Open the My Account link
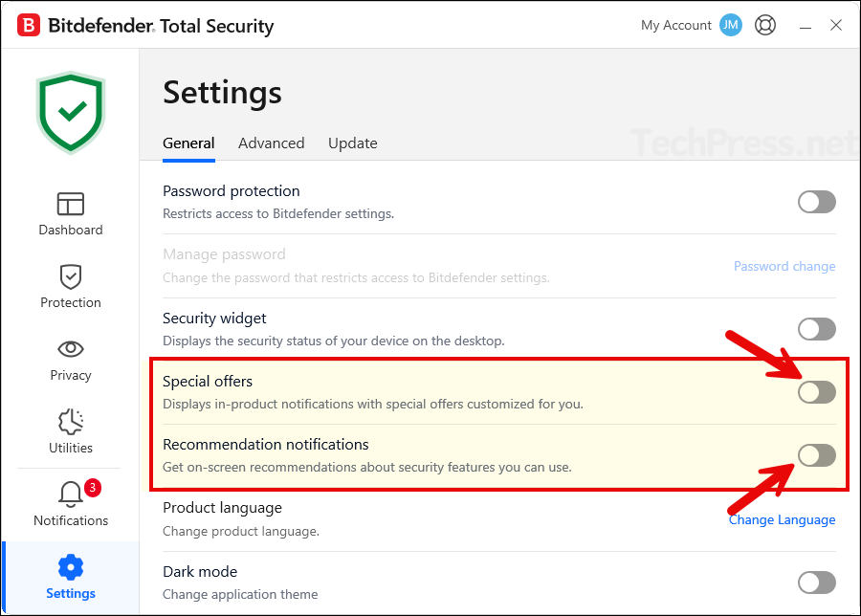This screenshot has height=616, width=861. click(x=675, y=26)
